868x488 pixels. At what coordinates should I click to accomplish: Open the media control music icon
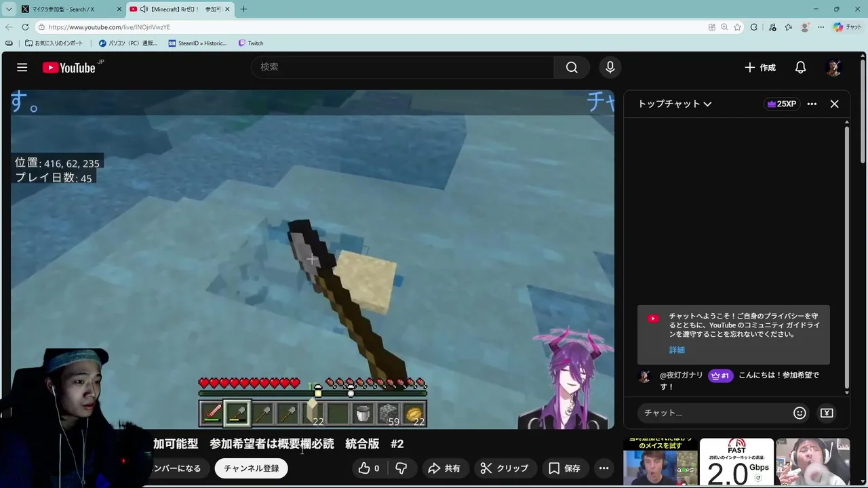772,27
